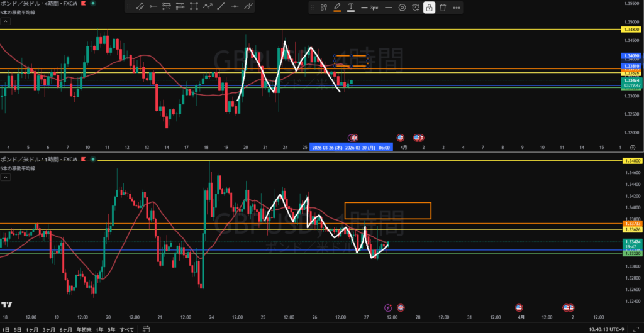Open timezone settings at UTC+9 clock

pyautogui.click(x=607, y=329)
